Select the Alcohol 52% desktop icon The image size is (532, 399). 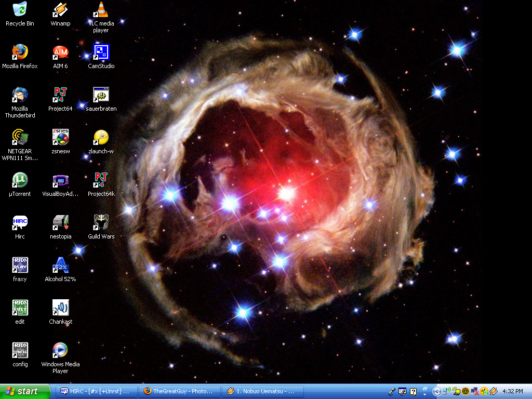tap(60, 265)
